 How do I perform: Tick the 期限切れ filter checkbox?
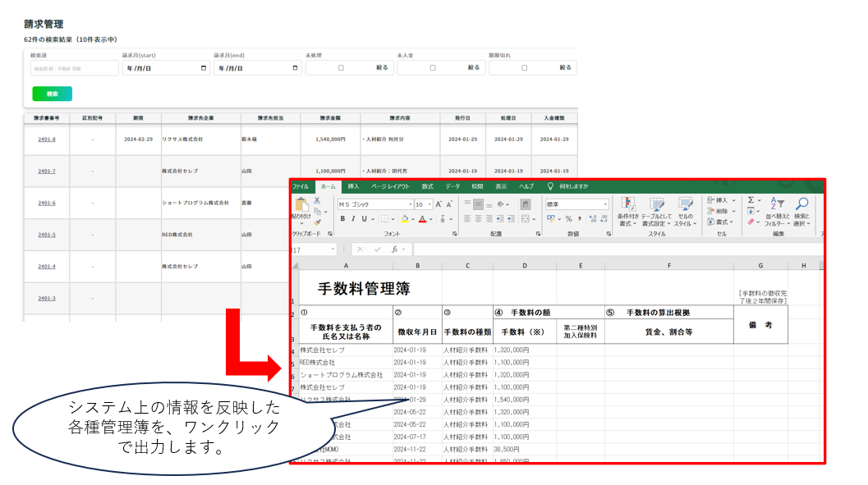coord(525,68)
